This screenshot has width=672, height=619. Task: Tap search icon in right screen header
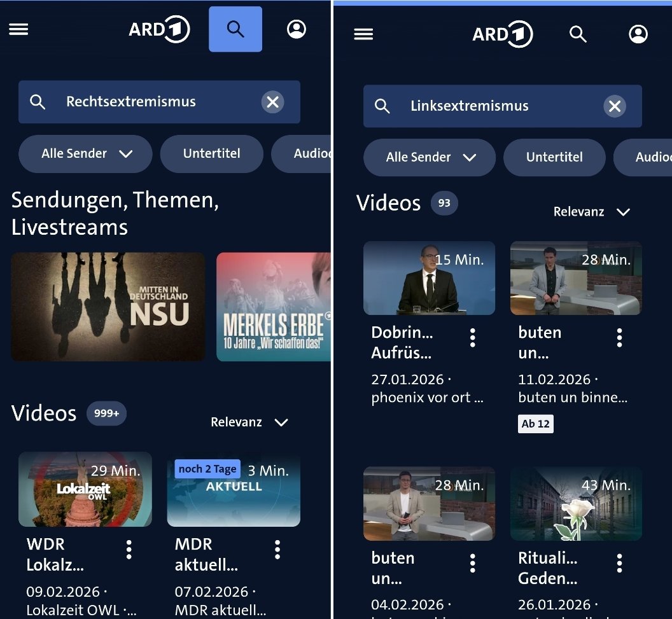coord(578,34)
